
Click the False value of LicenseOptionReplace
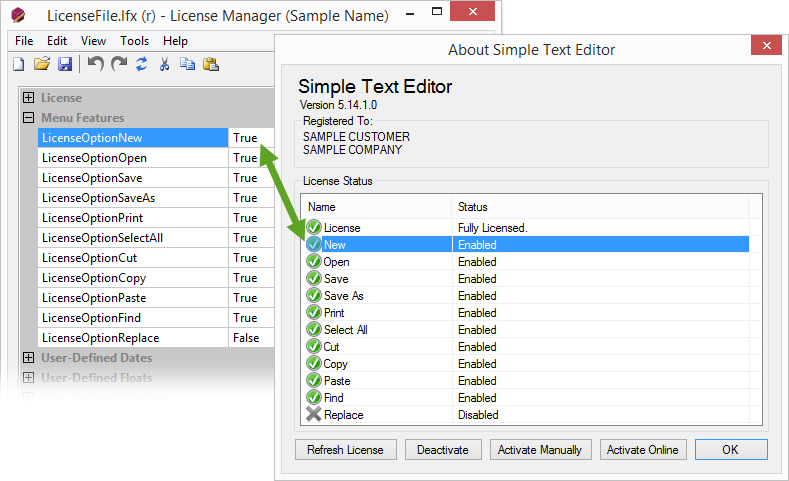tap(246, 338)
